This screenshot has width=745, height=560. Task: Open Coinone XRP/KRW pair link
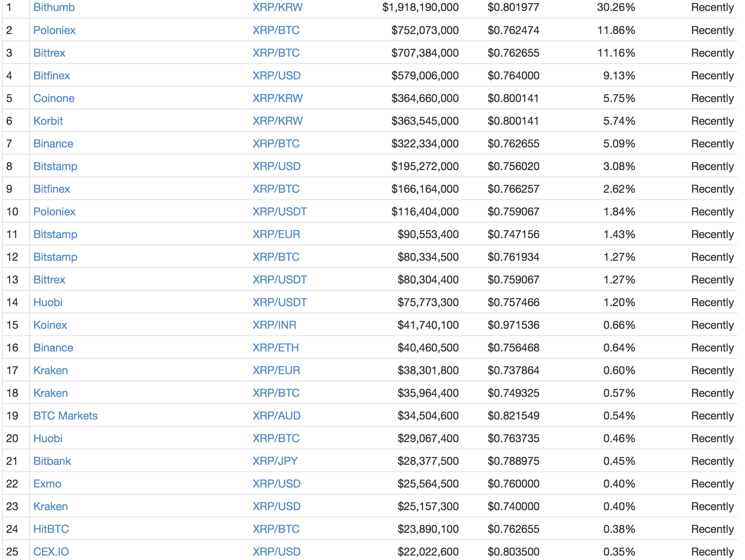point(277,98)
